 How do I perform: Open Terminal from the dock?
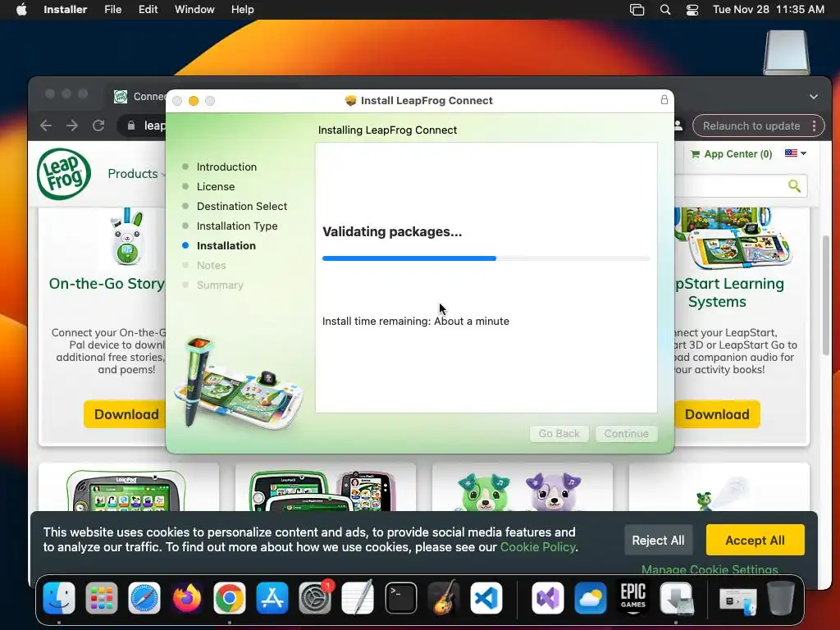click(400, 598)
